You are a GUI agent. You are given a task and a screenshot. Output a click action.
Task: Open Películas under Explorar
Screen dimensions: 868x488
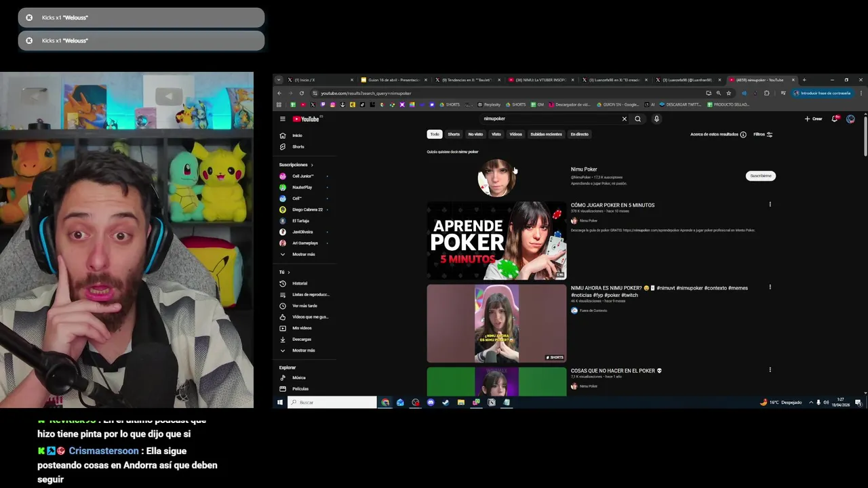click(300, 388)
